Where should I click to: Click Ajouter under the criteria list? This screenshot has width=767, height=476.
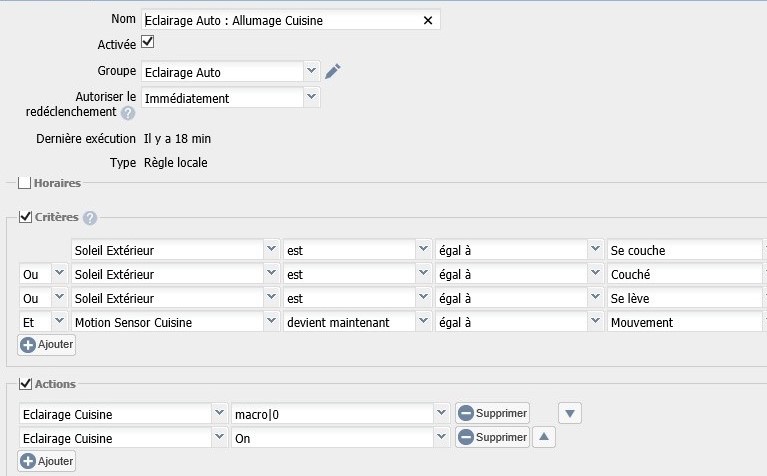point(47,344)
